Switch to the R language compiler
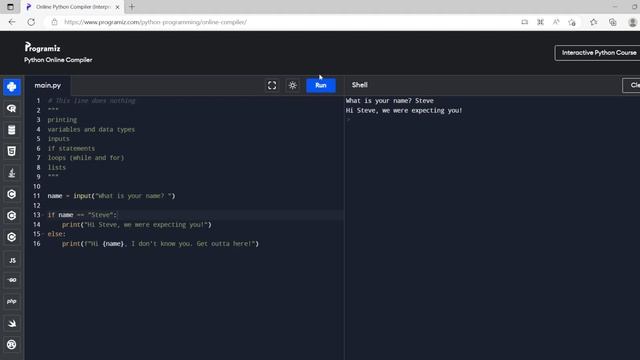Image resolution: width=640 pixels, height=360 pixels. [11, 109]
